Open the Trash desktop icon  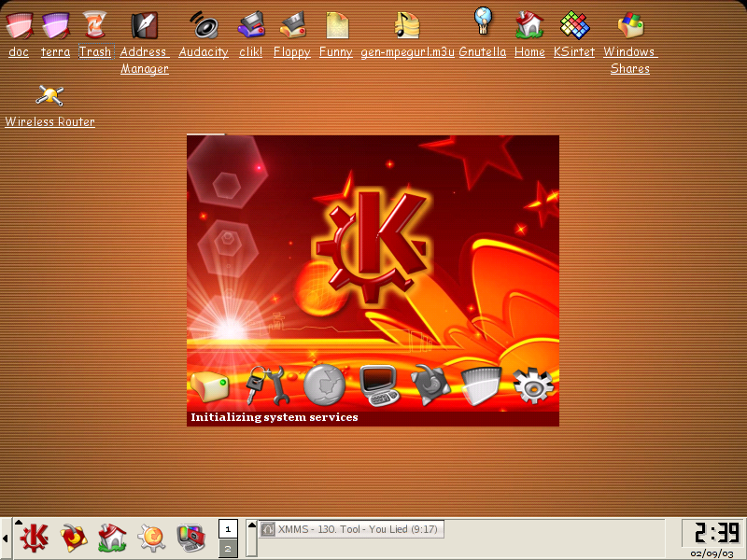pyautogui.click(x=94, y=26)
